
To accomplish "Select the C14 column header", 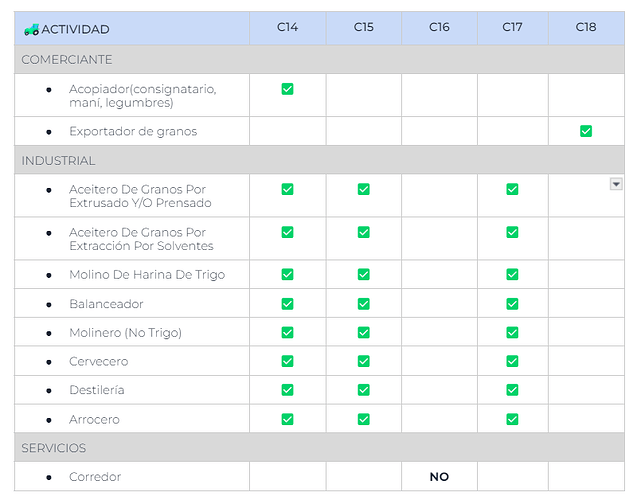I will pos(287,27).
